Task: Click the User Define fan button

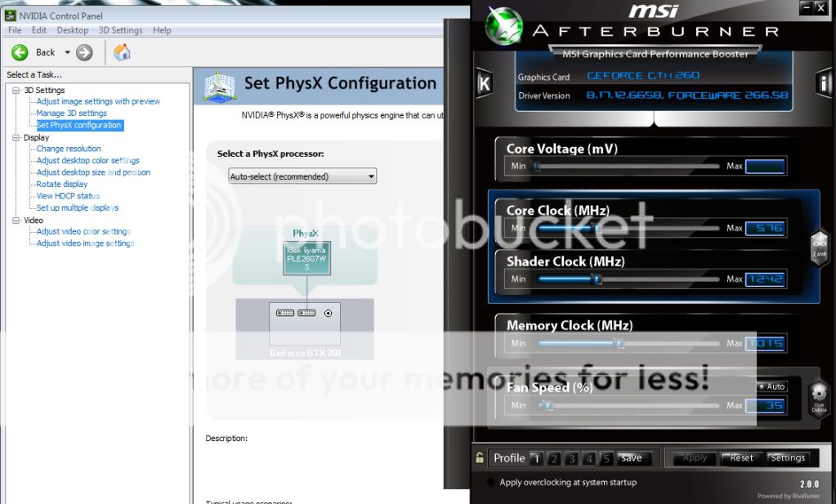Action: [819, 399]
